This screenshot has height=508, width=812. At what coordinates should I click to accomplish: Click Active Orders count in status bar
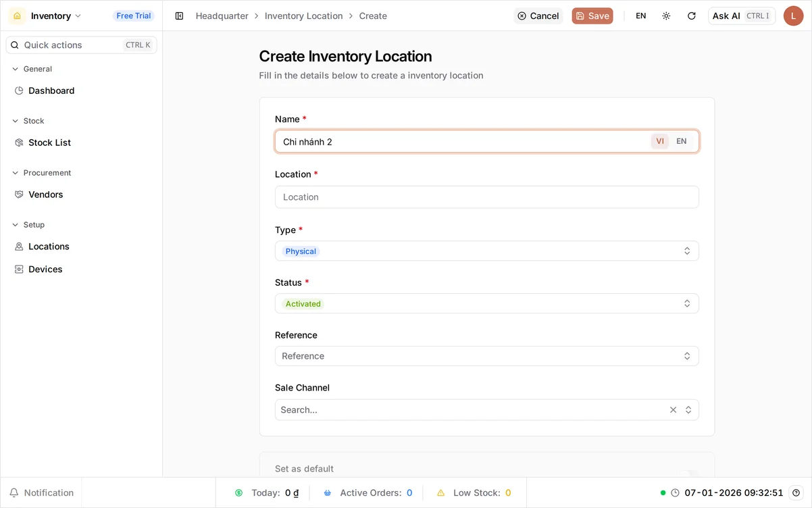(x=409, y=493)
